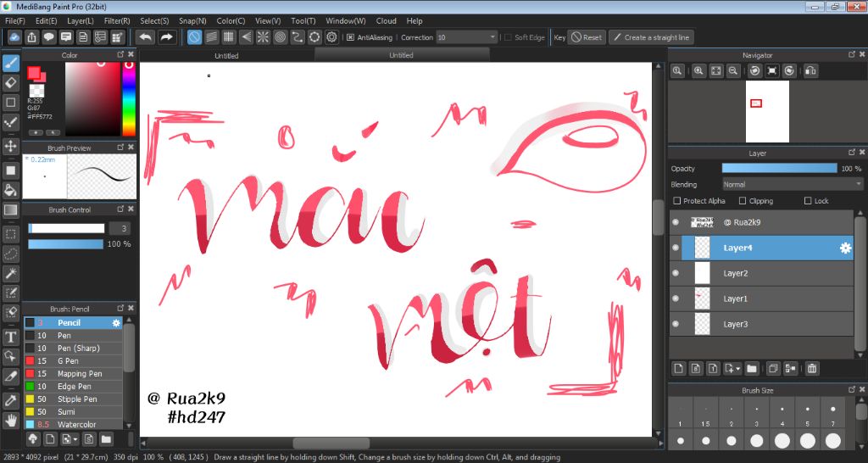The height and width of the screenshot is (463, 868).
Task: Click the brush opacity 100% slider
Action: click(x=66, y=244)
